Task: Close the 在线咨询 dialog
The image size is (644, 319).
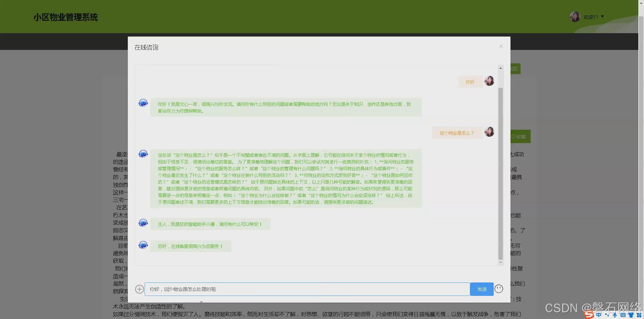Action: tap(501, 46)
